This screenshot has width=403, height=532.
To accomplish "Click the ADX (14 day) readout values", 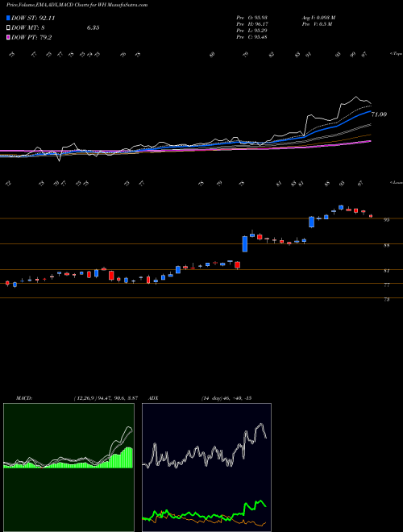I will pos(226,398).
